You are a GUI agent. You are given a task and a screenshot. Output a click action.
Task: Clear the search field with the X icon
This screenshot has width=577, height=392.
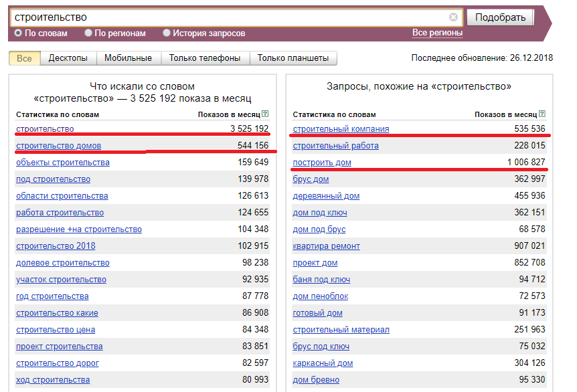coord(453,17)
